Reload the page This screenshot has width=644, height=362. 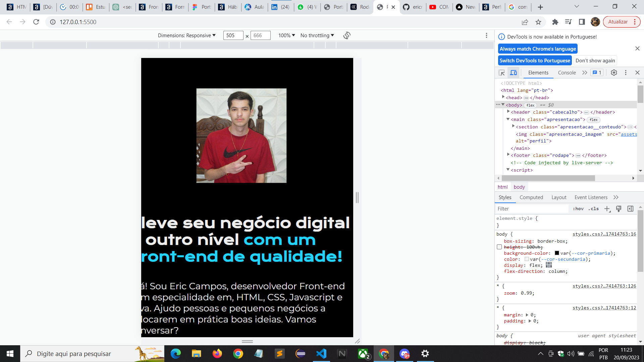36,22
